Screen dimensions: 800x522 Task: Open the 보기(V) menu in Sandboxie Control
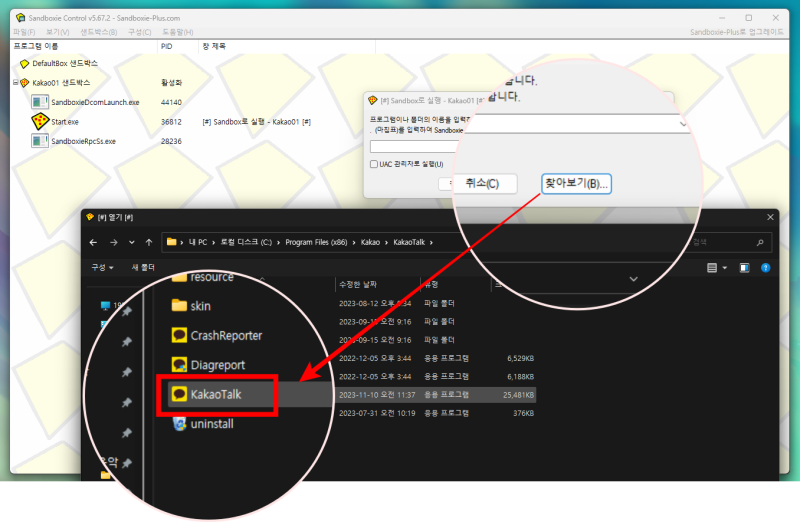click(x=57, y=32)
